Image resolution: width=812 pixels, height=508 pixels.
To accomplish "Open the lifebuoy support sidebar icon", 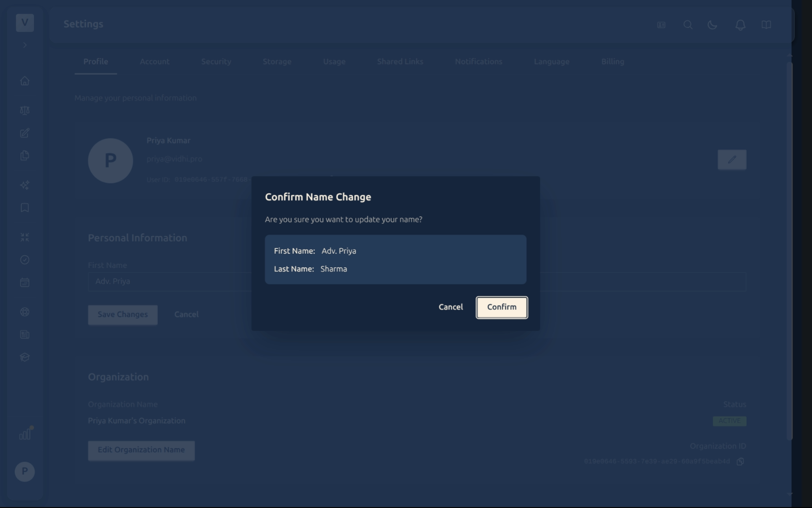I will pos(25,312).
